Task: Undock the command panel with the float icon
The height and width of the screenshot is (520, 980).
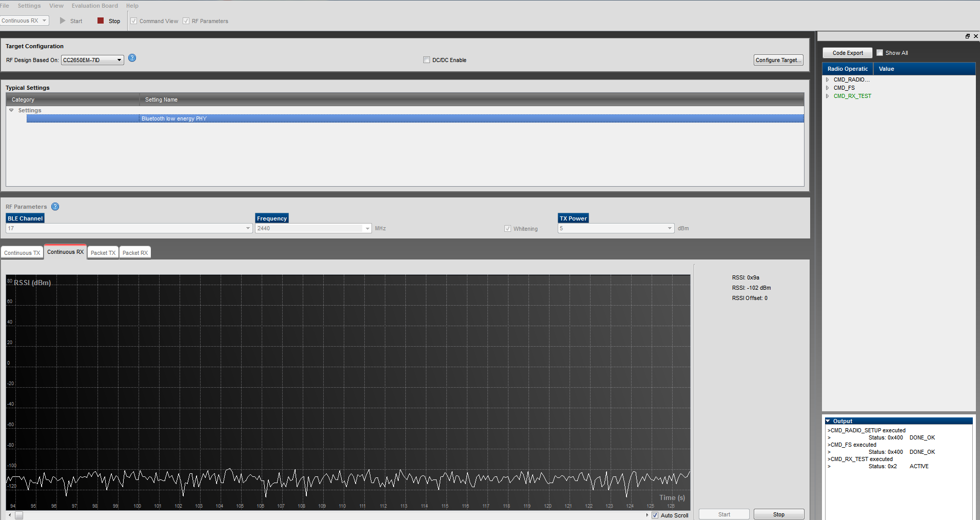Action: (968, 36)
